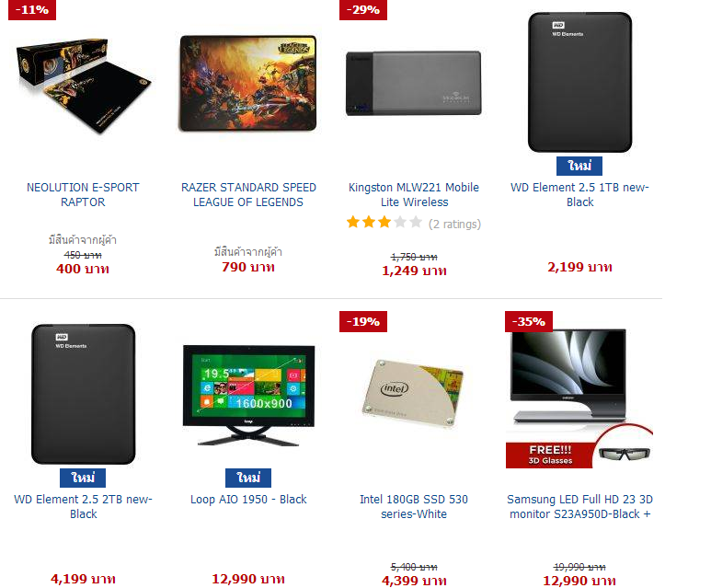Follow RAZER STANDARD SPEED LEAGUE OF LEGENDS link
711x588 pixels.
(x=248, y=195)
